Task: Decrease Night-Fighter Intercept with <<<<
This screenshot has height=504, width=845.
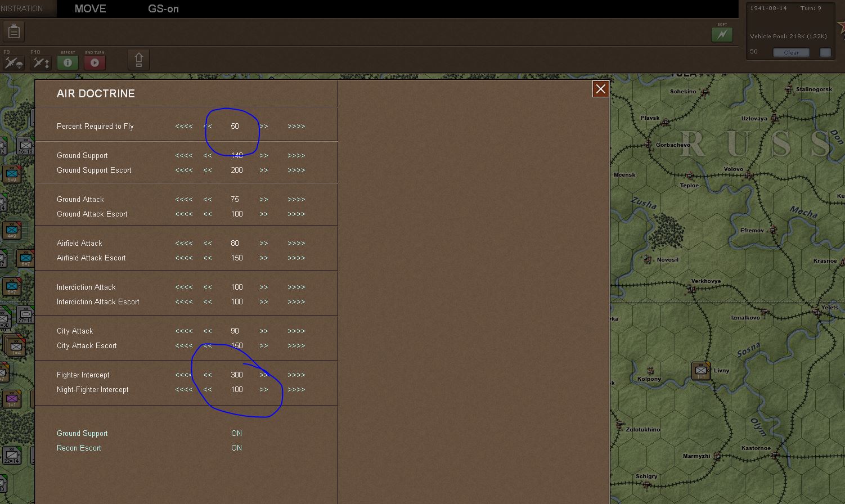Action: pos(184,389)
